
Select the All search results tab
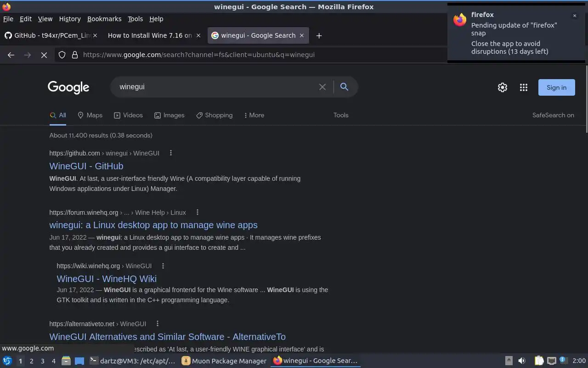coord(58,115)
